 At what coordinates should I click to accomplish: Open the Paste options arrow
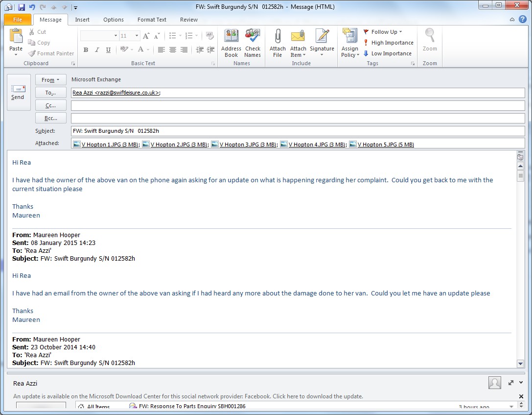[16, 55]
